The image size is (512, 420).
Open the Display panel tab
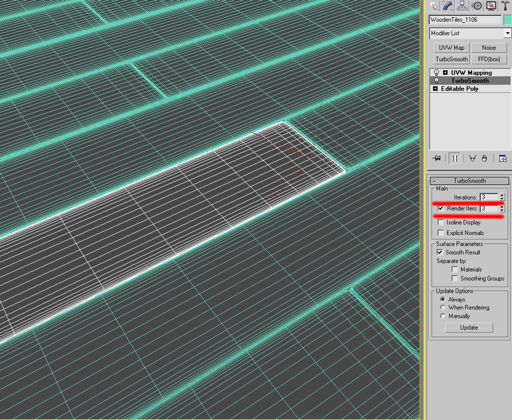coord(491,5)
